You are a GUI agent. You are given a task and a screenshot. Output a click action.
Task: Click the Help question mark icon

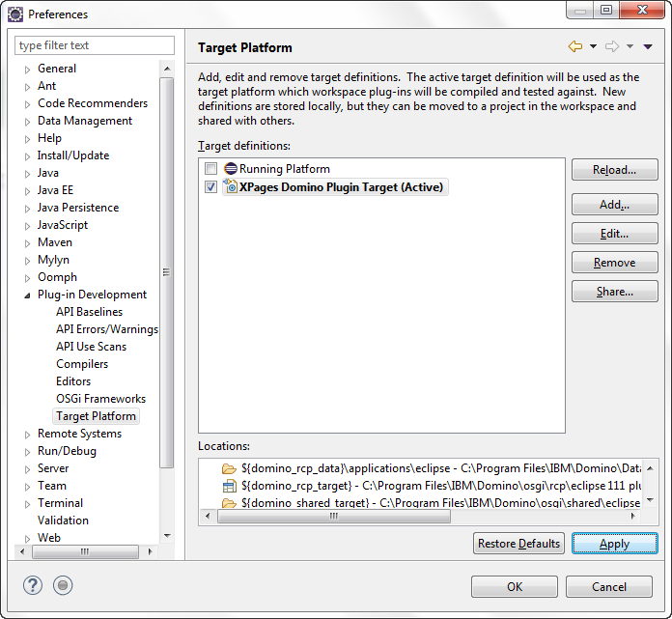pyautogui.click(x=33, y=585)
